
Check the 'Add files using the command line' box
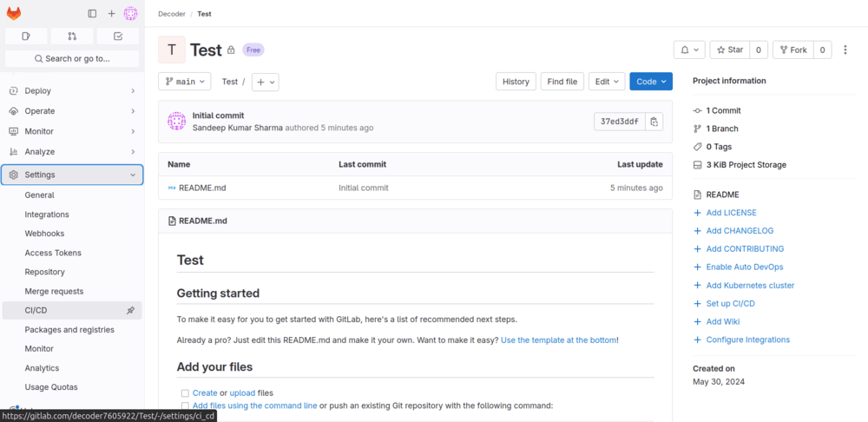point(185,406)
